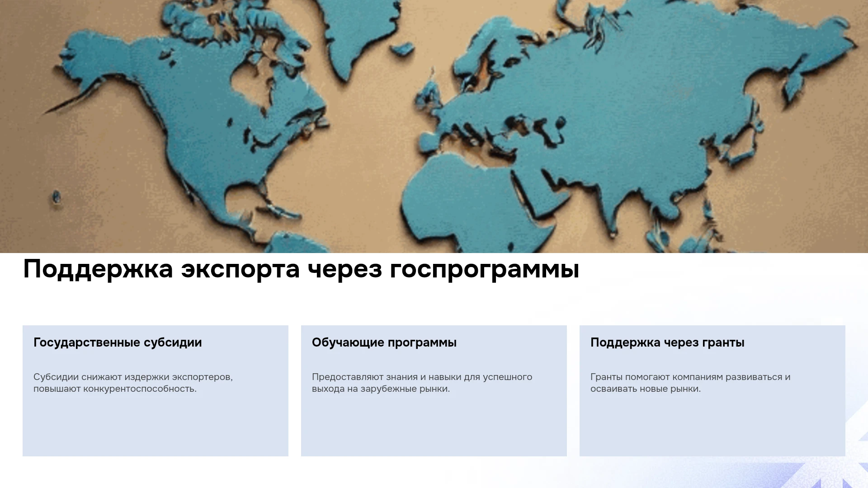The height and width of the screenshot is (488, 868).
Task: Click the small island in Pacific
Action: 57,197
